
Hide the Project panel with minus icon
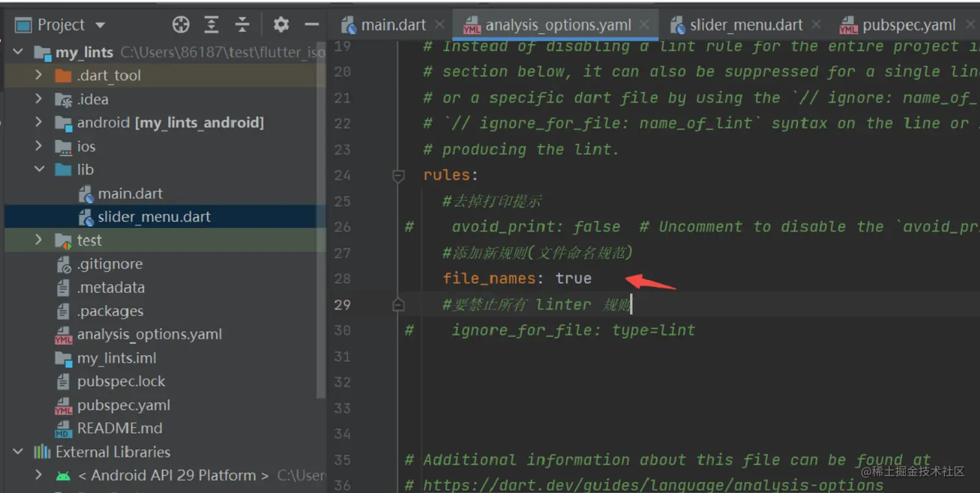[312, 25]
